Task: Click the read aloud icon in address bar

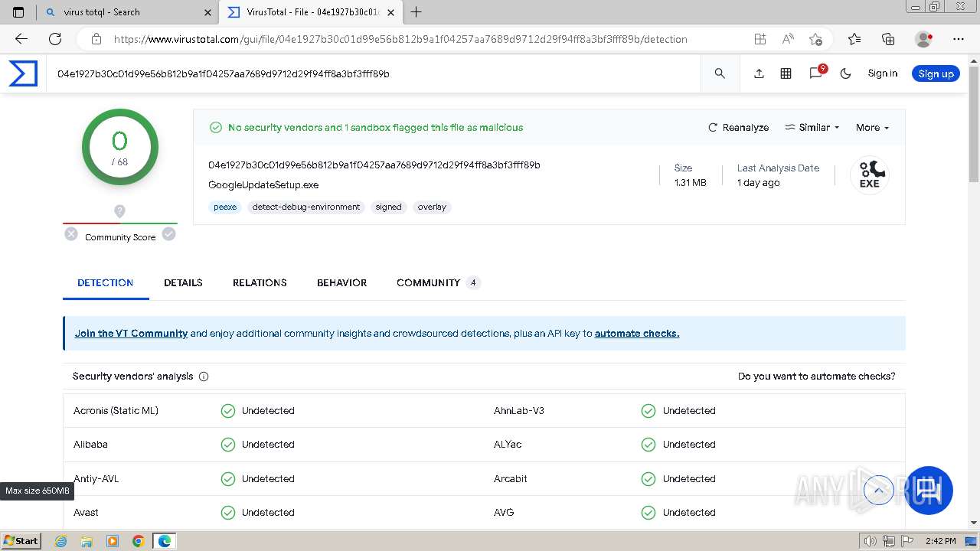Action: pos(788,39)
